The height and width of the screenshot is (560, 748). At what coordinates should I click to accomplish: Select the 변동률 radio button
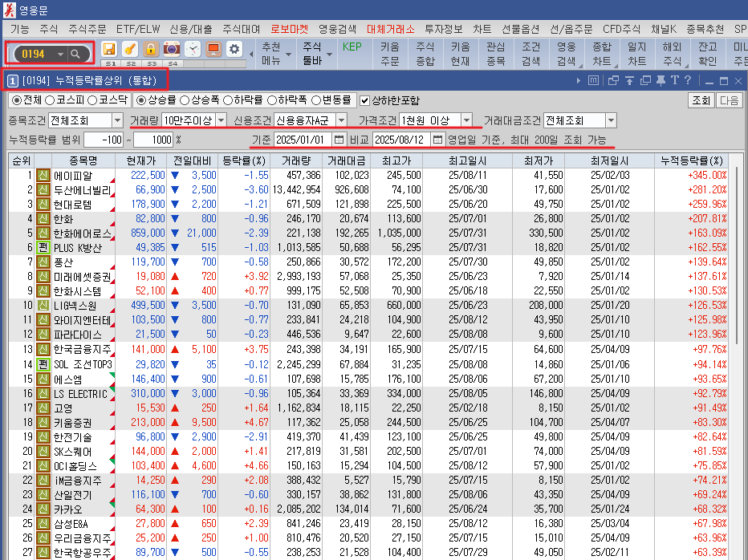click(x=315, y=100)
